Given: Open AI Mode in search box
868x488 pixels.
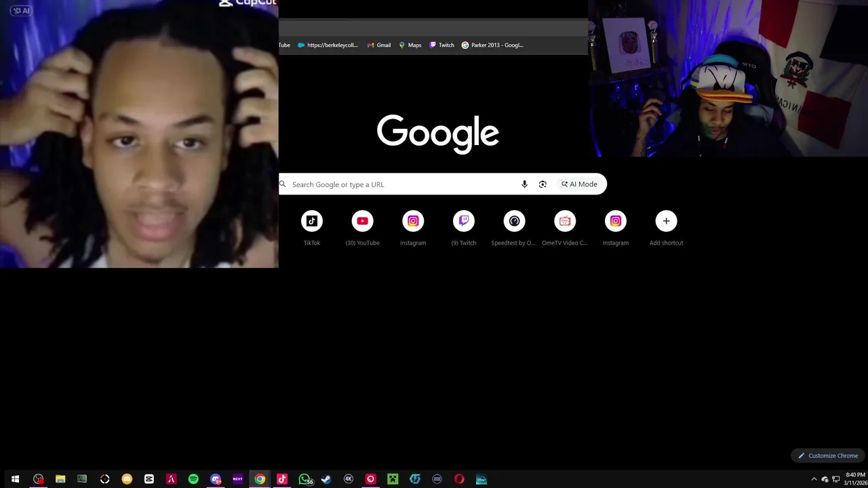Looking at the screenshot, I should tap(579, 184).
